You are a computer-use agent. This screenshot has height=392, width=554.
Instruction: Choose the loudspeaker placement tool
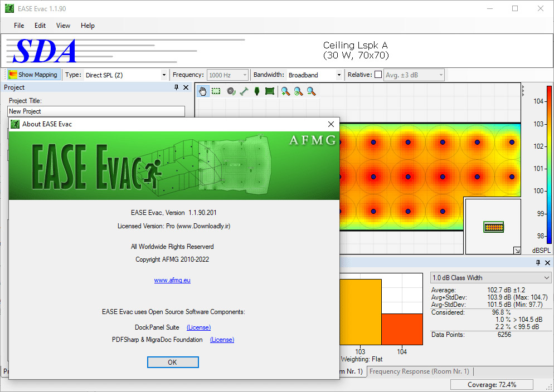[x=231, y=91]
